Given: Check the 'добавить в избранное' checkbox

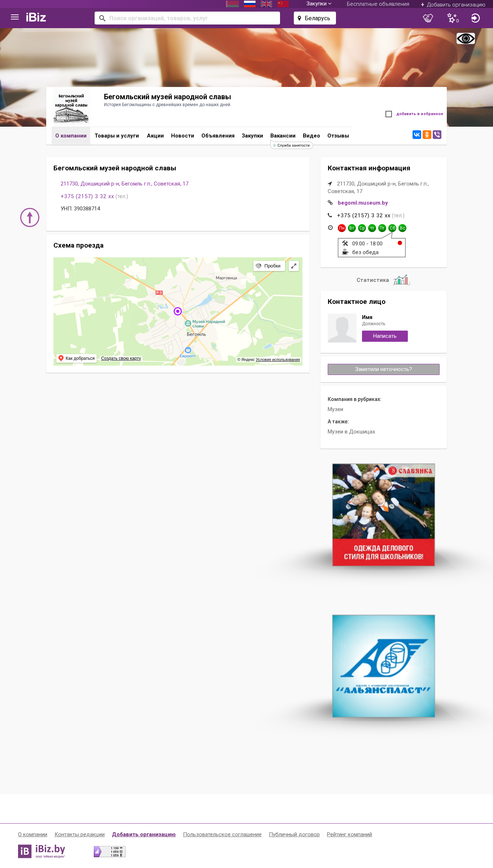Looking at the screenshot, I should coord(389,114).
